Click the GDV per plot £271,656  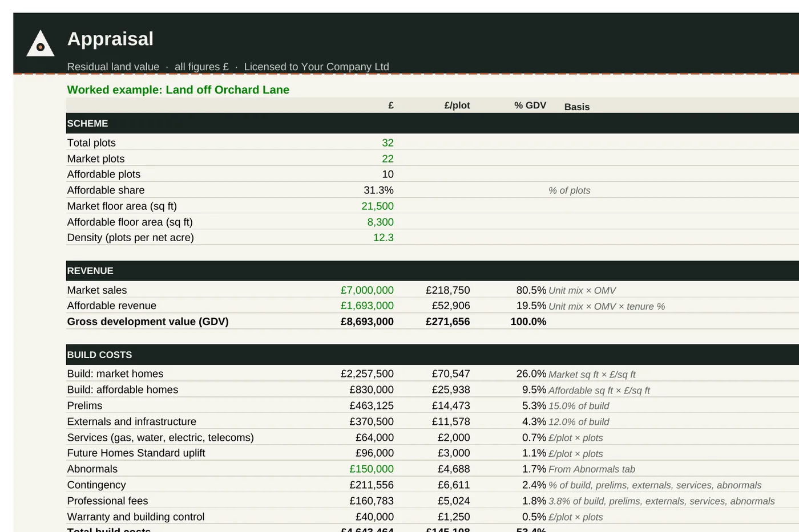[447, 322]
